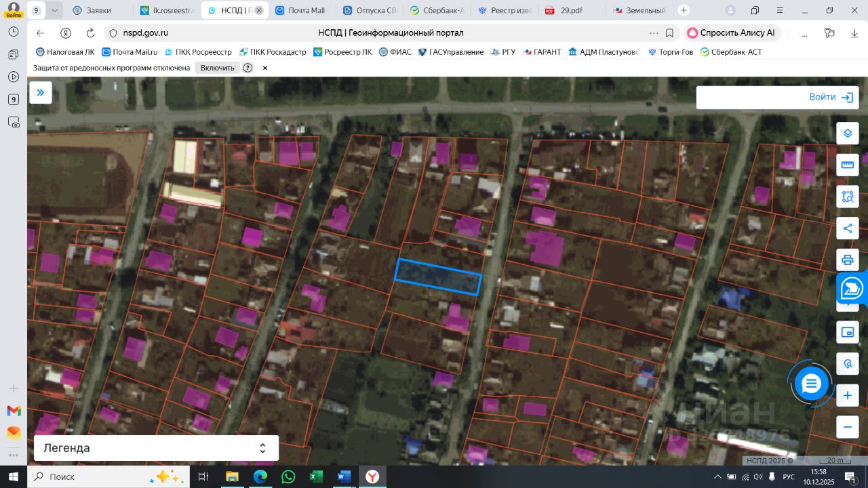Viewport: 868px width, 488px height.
Task: Open browser downloads
Action: [854, 33]
